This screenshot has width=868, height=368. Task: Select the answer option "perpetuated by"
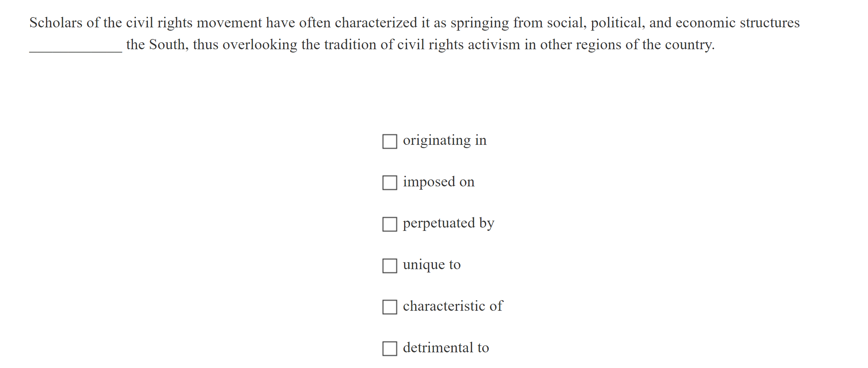click(449, 224)
